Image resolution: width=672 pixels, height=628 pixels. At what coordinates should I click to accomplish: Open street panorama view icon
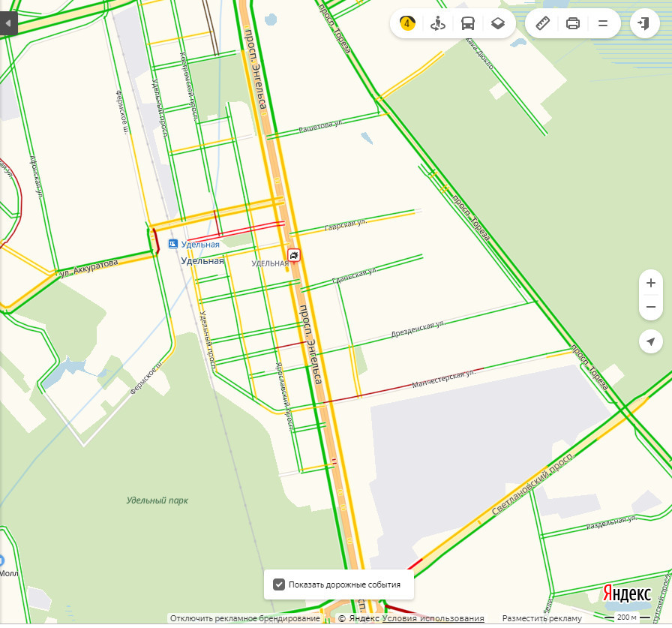click(437, 23)
